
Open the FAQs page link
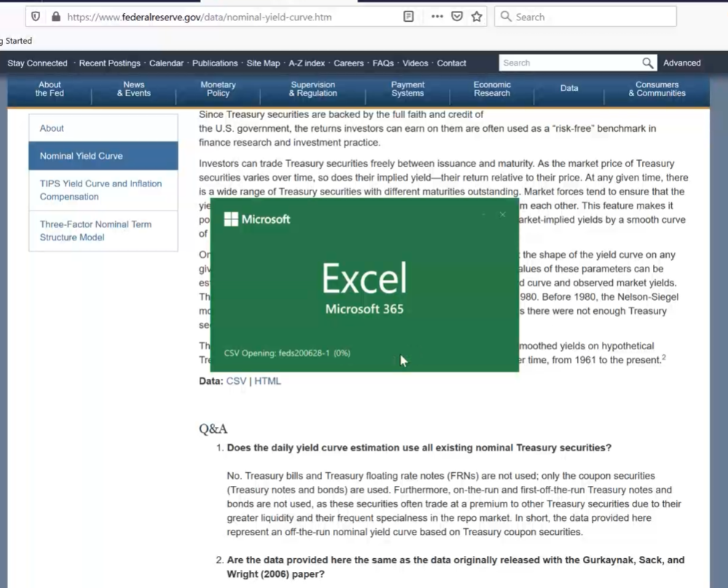coord(383,63)
